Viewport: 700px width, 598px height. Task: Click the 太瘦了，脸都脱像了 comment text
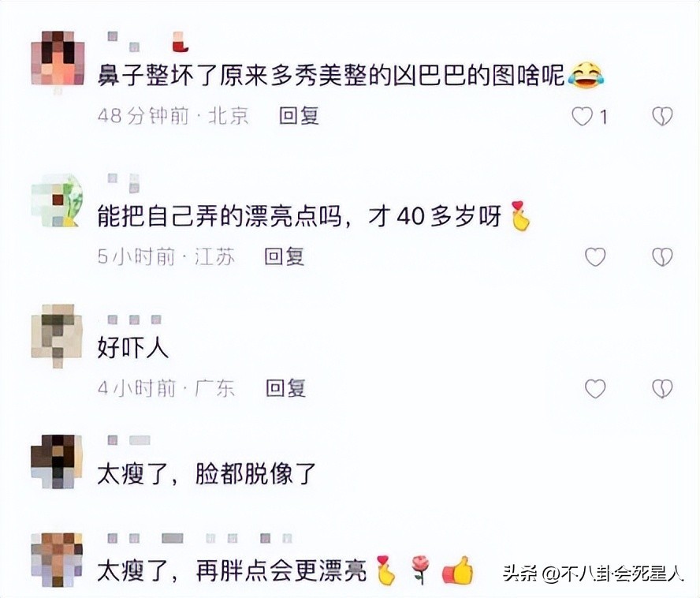point(207,474)
